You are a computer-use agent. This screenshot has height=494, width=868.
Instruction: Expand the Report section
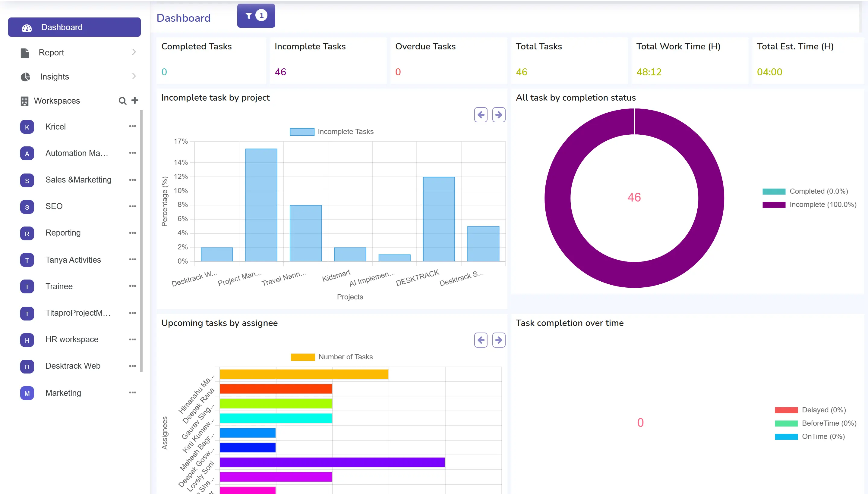click(x=134, y=52)
